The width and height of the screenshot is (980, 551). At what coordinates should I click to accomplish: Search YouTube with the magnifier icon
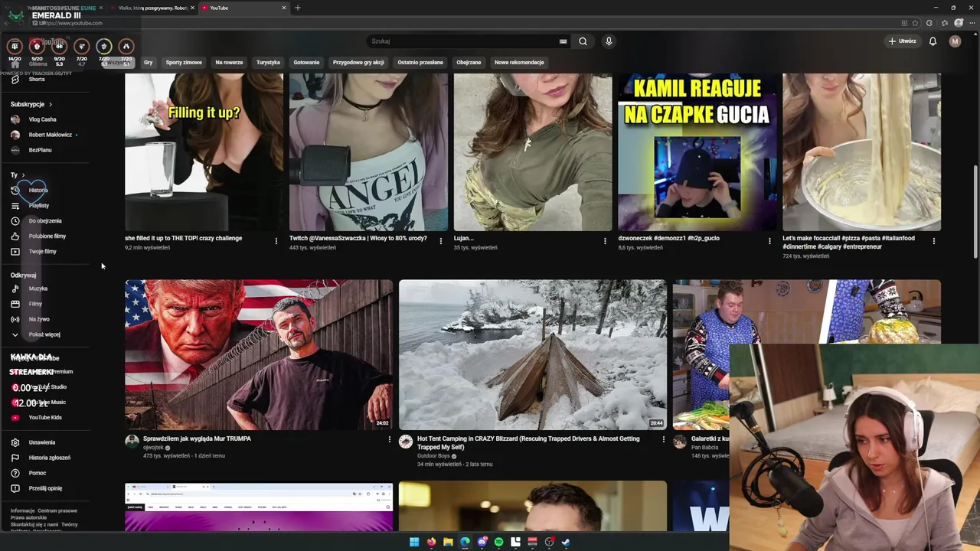(x=583, y=41)
